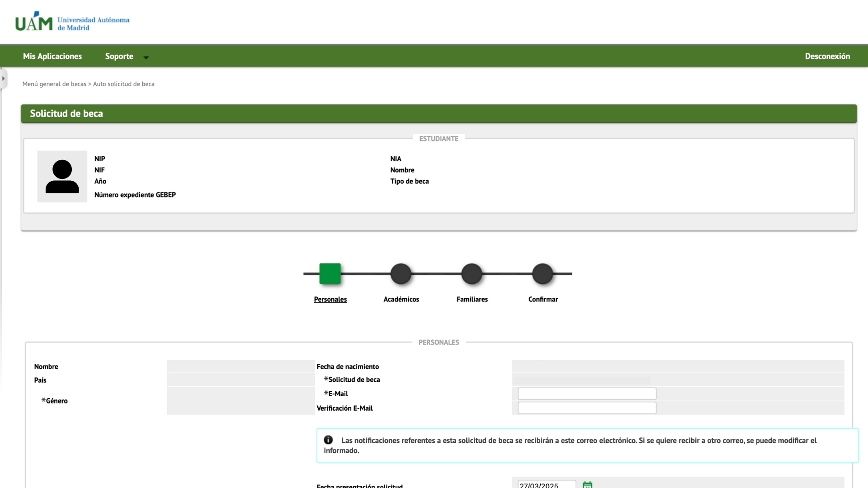The image size is (868, 488).
Task: Jump to the Familiares step circle
Action: point(472,274)
